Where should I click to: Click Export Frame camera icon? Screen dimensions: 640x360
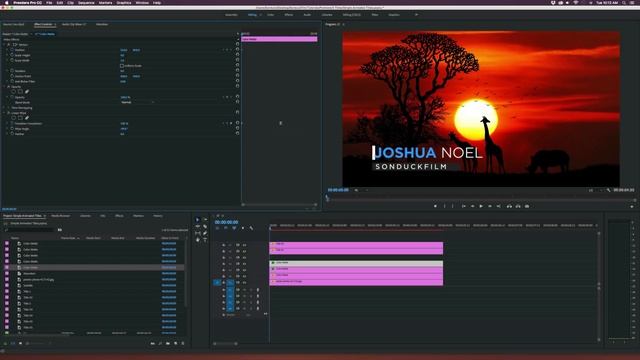527,207
